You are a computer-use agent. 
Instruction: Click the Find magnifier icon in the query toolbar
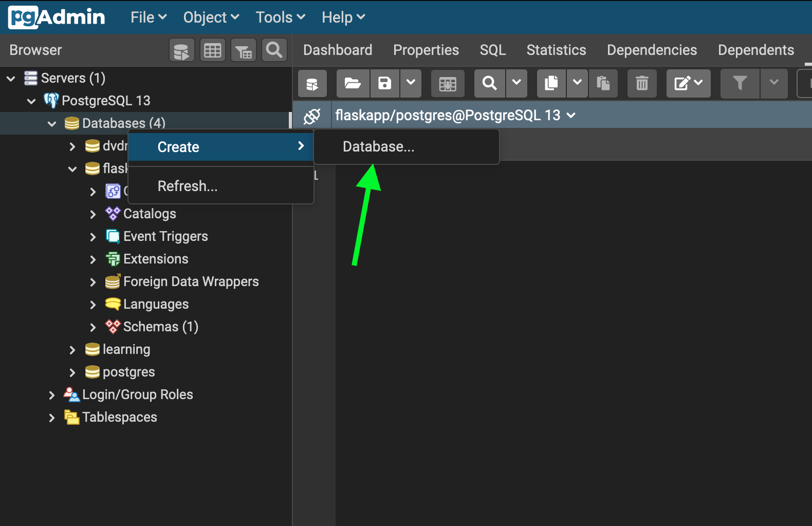pos(490,83)
